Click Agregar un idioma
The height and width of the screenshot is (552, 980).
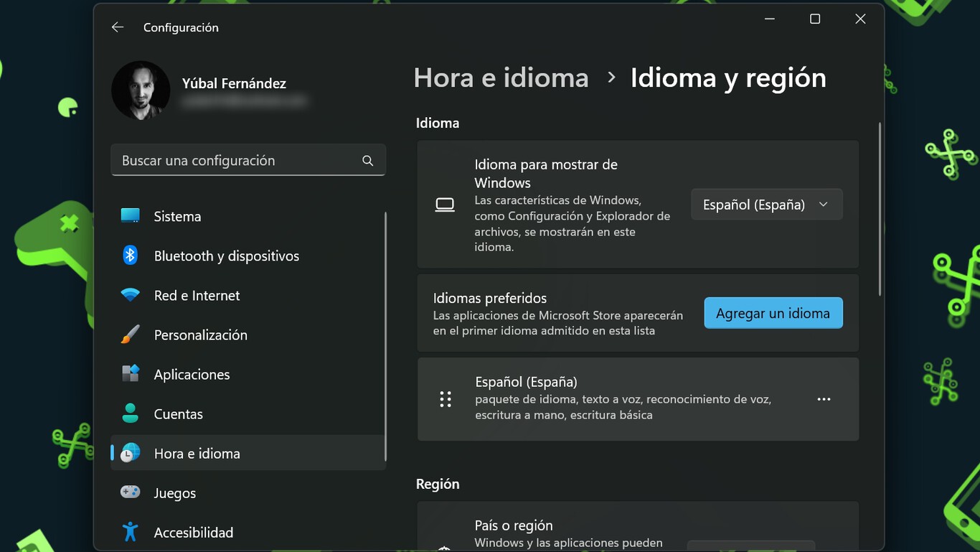tap(773, 313)
